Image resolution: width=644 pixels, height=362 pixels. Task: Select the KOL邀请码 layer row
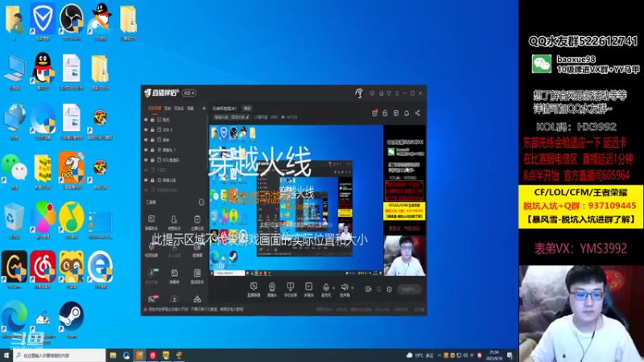[x=174, y=160]
